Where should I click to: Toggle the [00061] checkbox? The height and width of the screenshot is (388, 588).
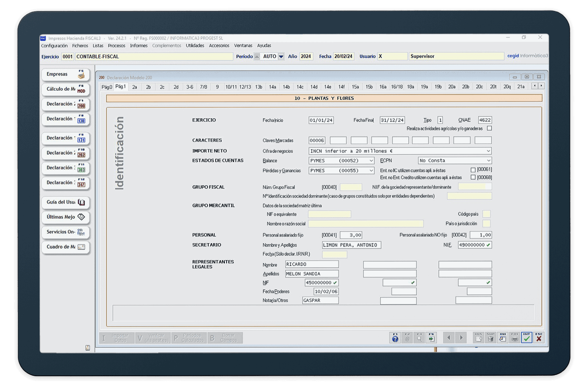pyautogui.click(x=473, y=170)
